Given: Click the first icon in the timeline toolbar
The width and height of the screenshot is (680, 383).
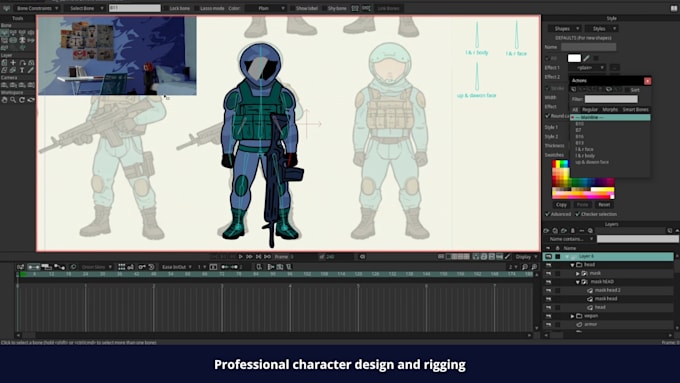Looking at the screenshot, I should [x=20, y=267].
